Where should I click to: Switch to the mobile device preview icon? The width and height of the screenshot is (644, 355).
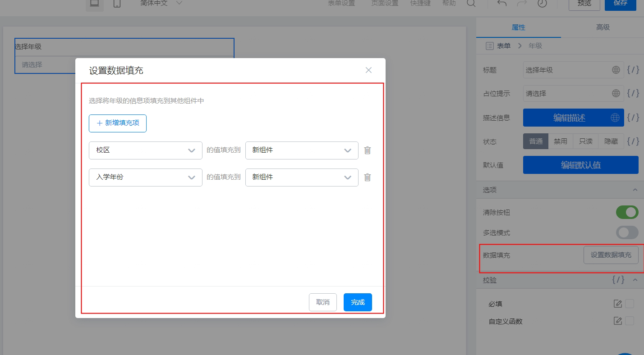[117, 3]
